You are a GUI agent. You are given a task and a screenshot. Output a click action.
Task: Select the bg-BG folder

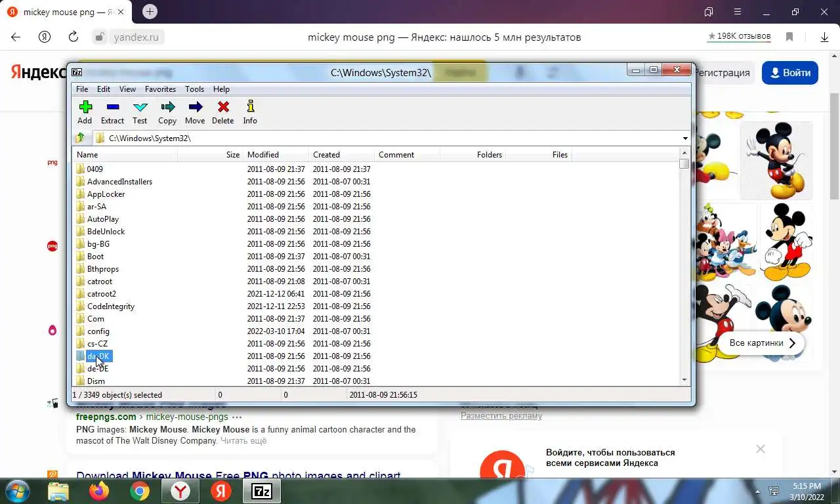(x=93, y=244)
